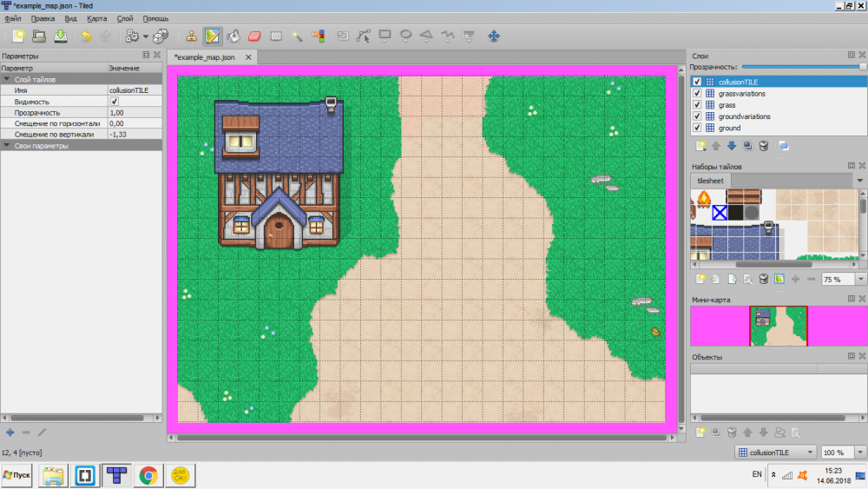Open the collusionTILE layer selector dropdown
Screen dimensions: 868x489
809,453
